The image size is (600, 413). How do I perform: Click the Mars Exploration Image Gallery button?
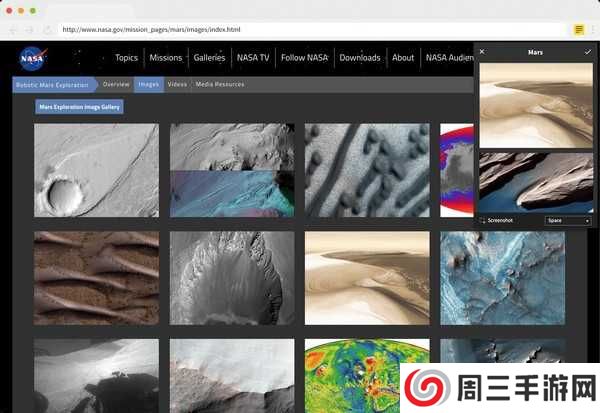pyautogui.click(x=79, y=106)
